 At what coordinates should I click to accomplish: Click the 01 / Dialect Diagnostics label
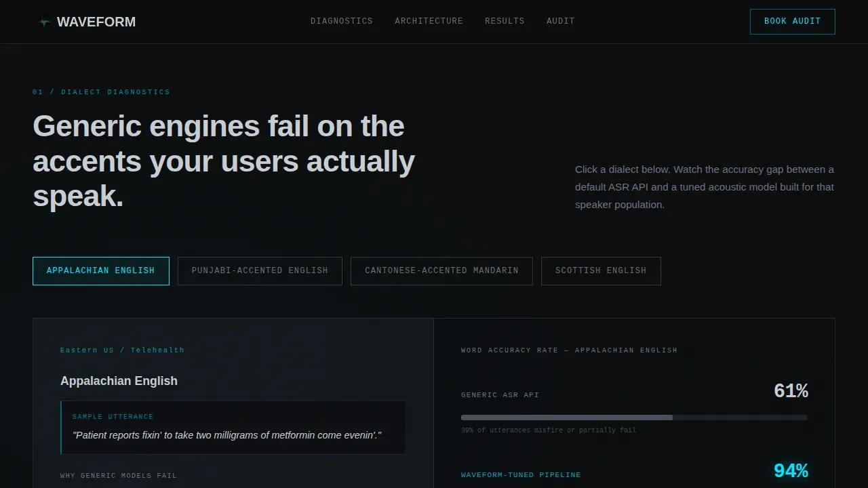tap(101, 92)
